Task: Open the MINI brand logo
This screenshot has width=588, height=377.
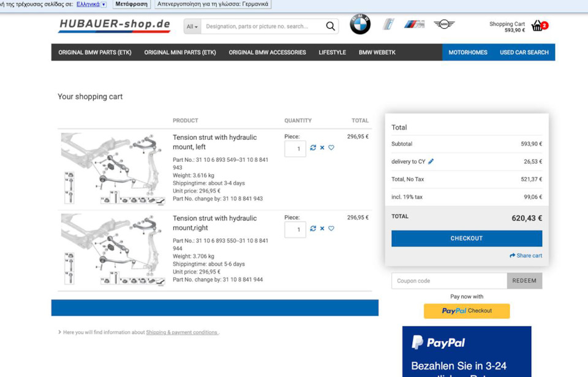Action: click(x=444, y=25)
